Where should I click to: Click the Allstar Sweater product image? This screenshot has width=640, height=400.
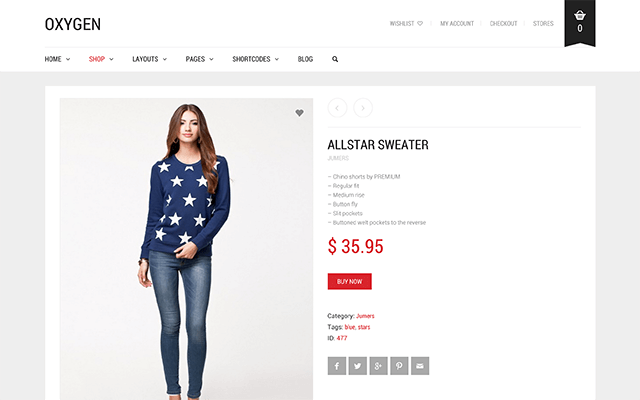point(187,249)
